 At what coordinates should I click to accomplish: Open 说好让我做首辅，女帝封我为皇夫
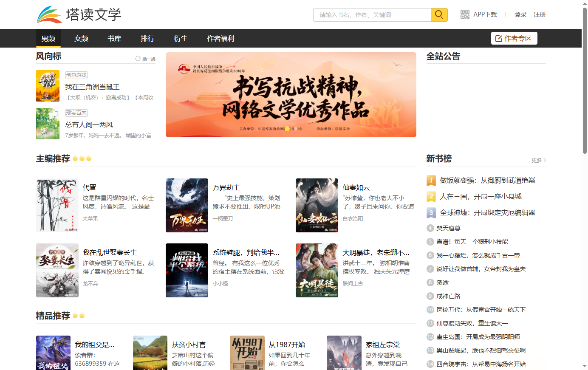(x=481, y=269)
